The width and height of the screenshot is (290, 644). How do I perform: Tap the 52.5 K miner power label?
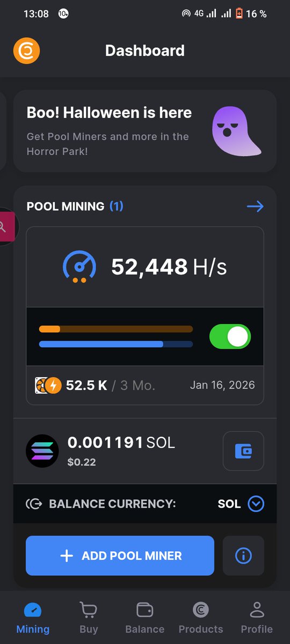(x=86, y=385)
